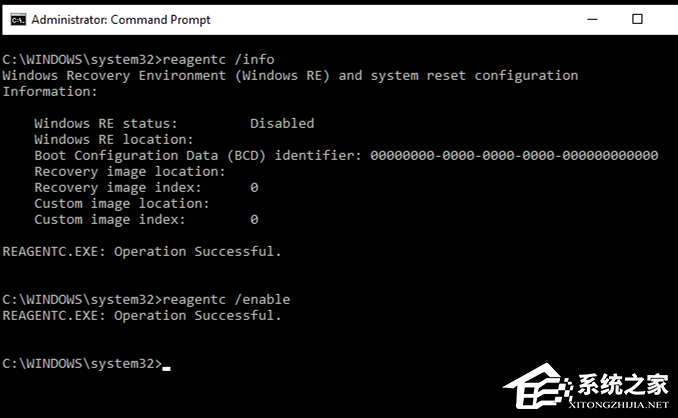Click the "reagentc /enable" command text

tap(225, 299)
